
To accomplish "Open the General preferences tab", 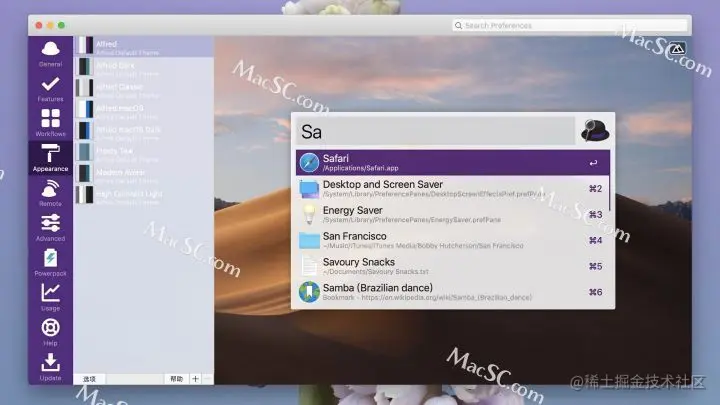I will pos(50,54).
